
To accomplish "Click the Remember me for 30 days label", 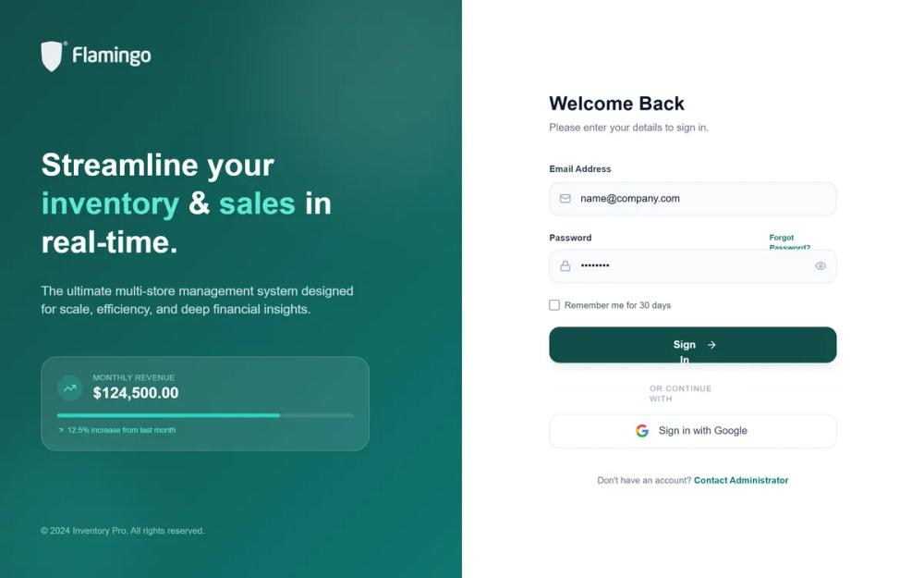I will coord(617,305).
